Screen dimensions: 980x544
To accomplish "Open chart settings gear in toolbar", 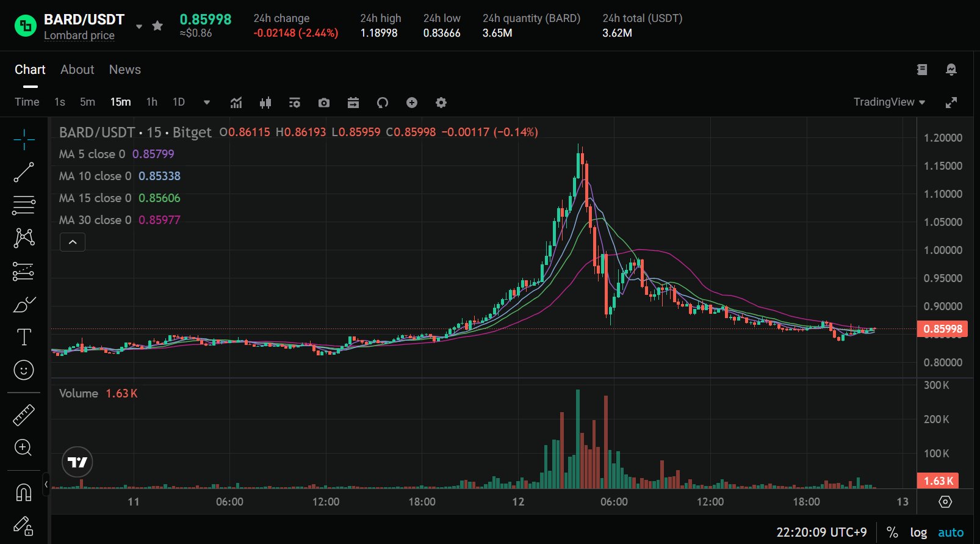I will [441, 103].
